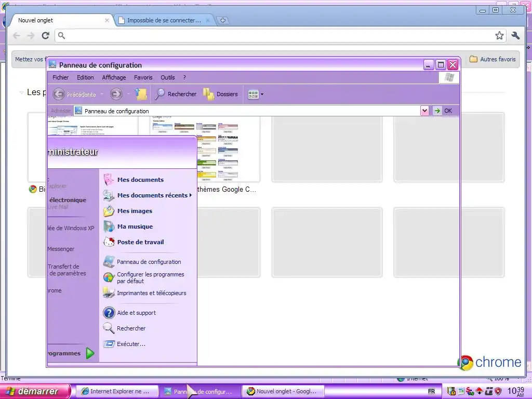Viewport: 532px width, 399px height.
Task: Click the green OK go arrow
Action: pos(437,111)
